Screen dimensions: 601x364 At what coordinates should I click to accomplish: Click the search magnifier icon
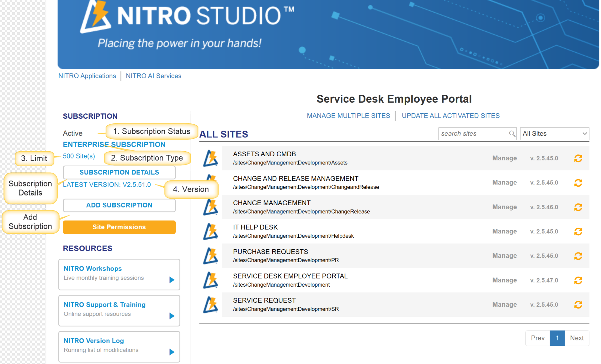pos(512,134)
